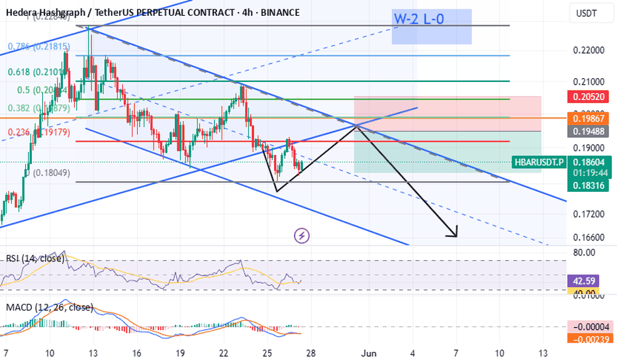The width and height of the screenshot is (617, 364).
Task: Click the 22 date on the time axis
Action: [x=224, y=353]
